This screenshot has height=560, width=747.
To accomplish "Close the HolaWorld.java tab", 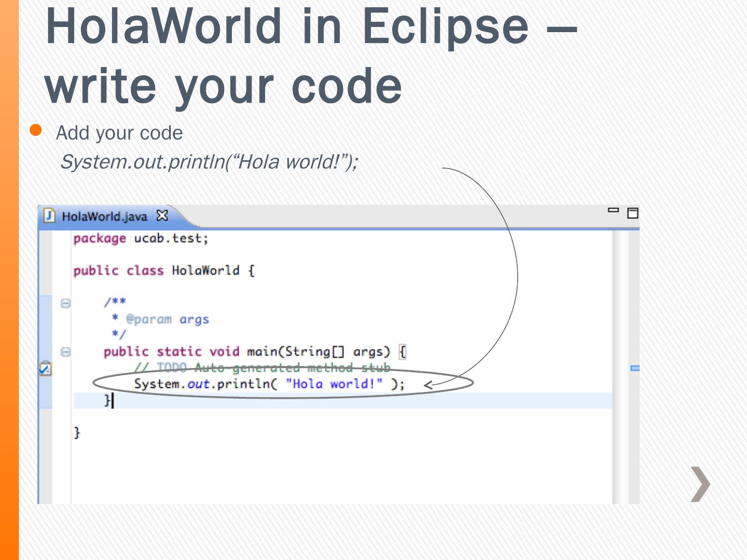I will pyautogui.click(x=162, y=216).
